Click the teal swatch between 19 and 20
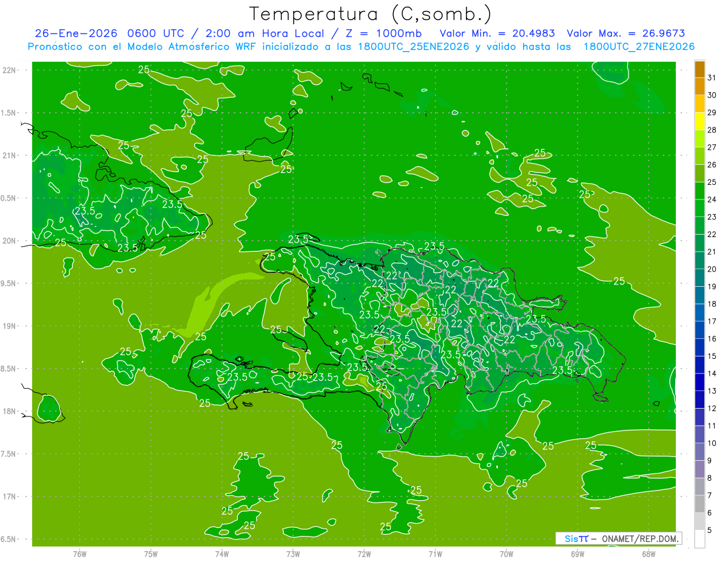Screen dimensions: 728x562 [x=699, y=278]
